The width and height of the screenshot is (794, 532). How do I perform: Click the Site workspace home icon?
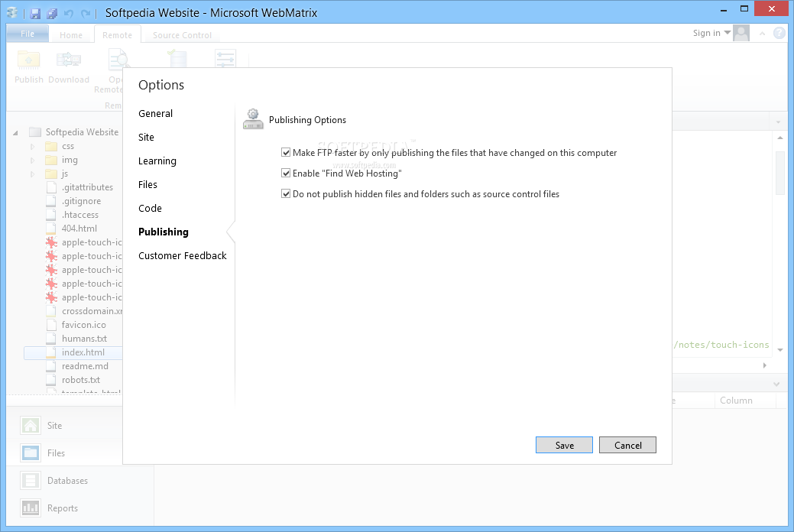pyautogui.click(x=31, y=425)
